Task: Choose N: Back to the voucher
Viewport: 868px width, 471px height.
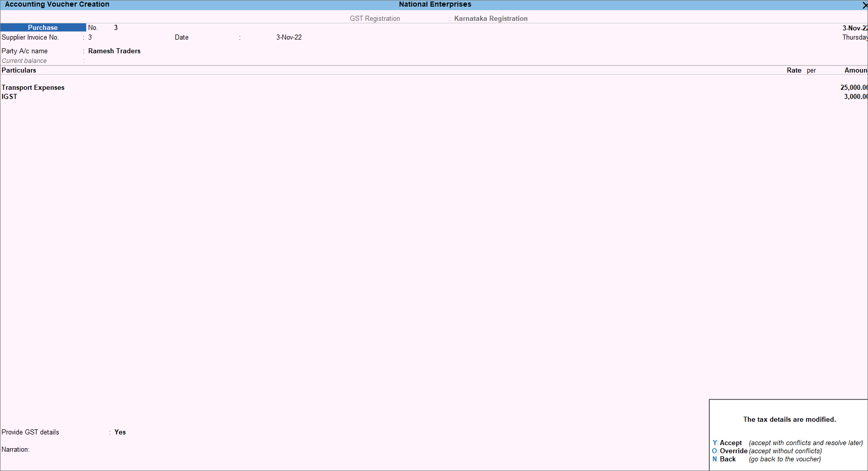Action: point(766,459)
